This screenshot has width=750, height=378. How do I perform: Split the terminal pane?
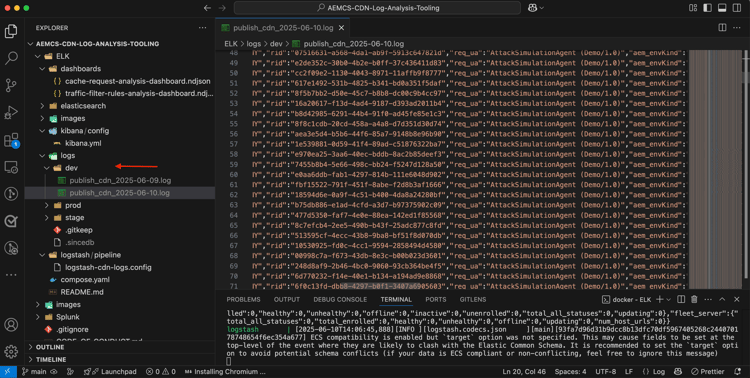(682, 299)
